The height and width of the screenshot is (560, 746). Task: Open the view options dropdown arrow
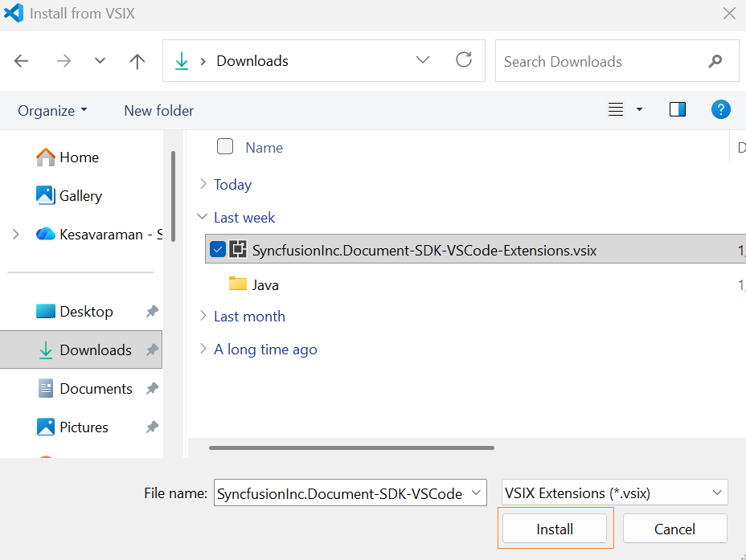pos(639,110)
